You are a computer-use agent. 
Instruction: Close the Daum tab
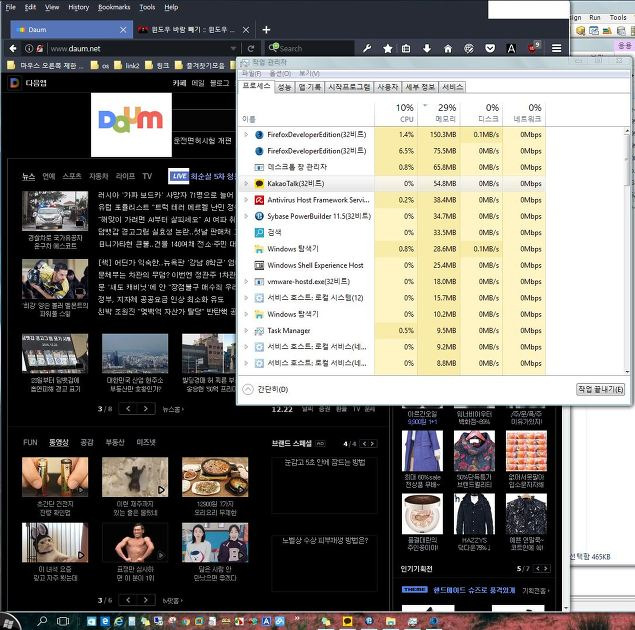(123, 30)
